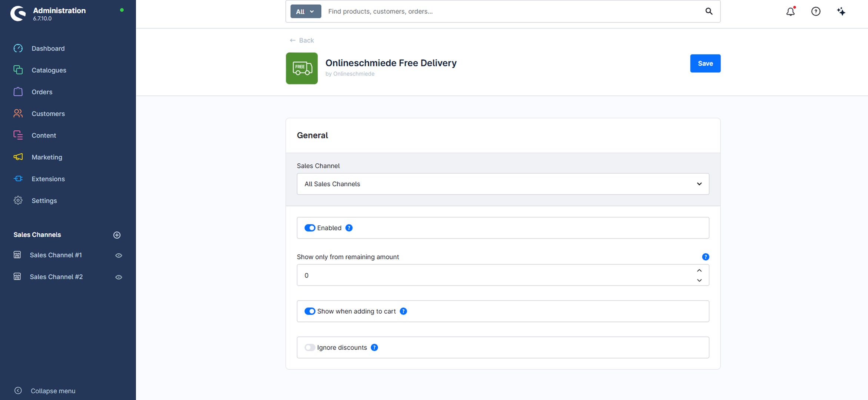Screen dimensions: 868x400
Task: Open the AI sparkle icon
Action: 841,11
